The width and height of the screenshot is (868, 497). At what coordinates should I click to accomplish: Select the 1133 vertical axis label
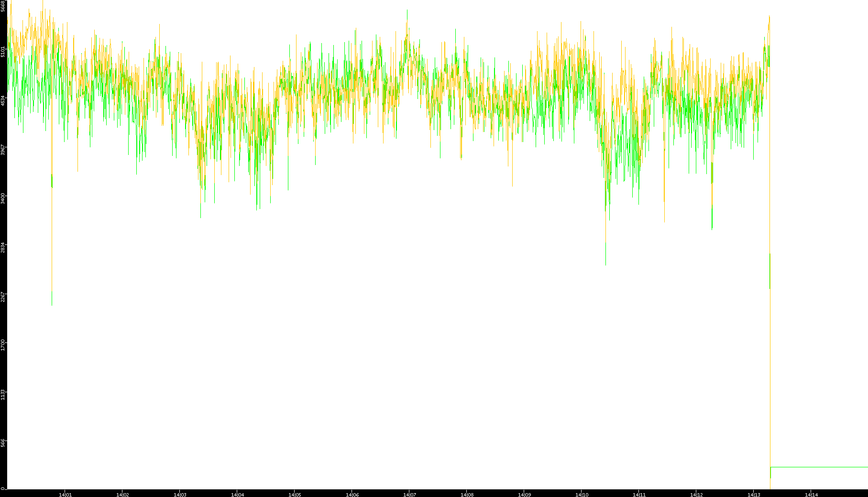click(x=3, y=394)
